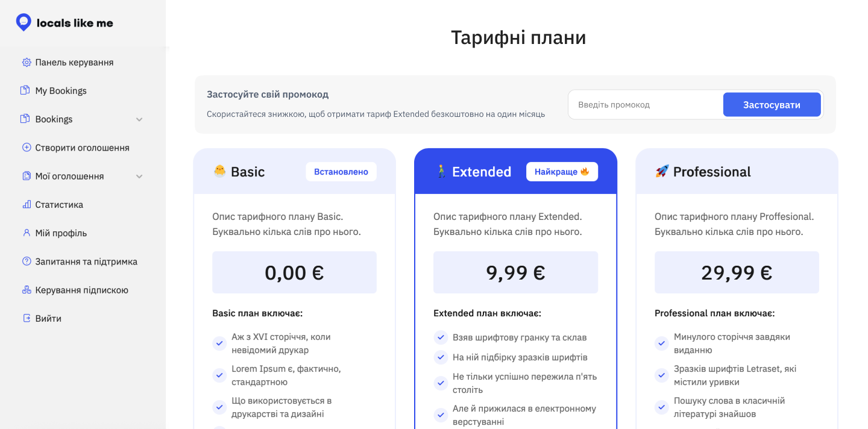Click the locals like me logo pin
Viewport: 868px width, 429px height.
pos(24,22)
